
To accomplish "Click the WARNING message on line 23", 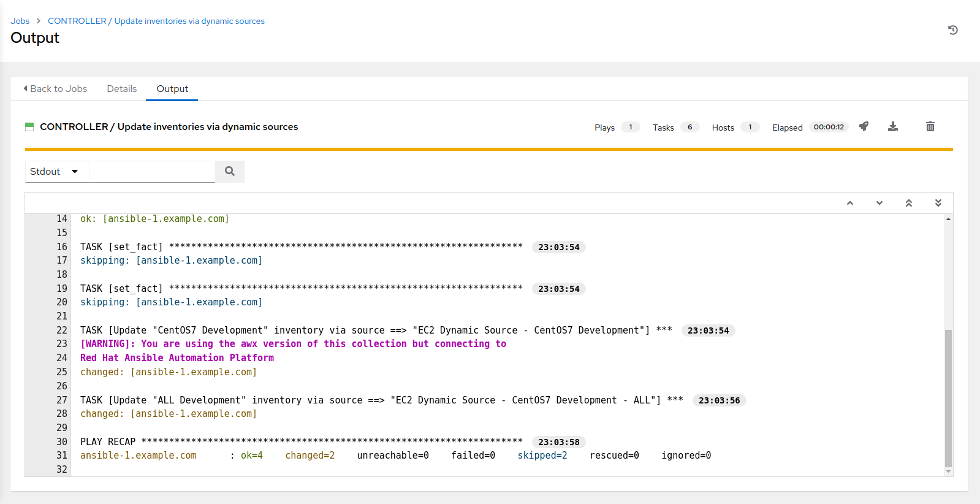I will point(293,344).
